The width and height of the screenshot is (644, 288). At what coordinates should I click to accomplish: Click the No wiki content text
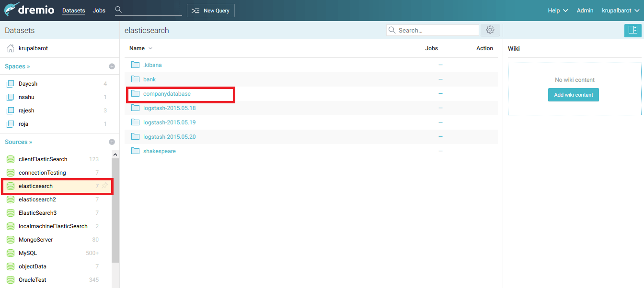[575, 80]
